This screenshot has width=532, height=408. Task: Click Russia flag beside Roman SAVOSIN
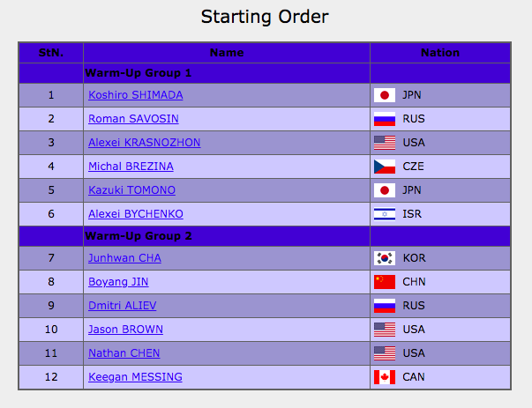(x=385, y=119)
